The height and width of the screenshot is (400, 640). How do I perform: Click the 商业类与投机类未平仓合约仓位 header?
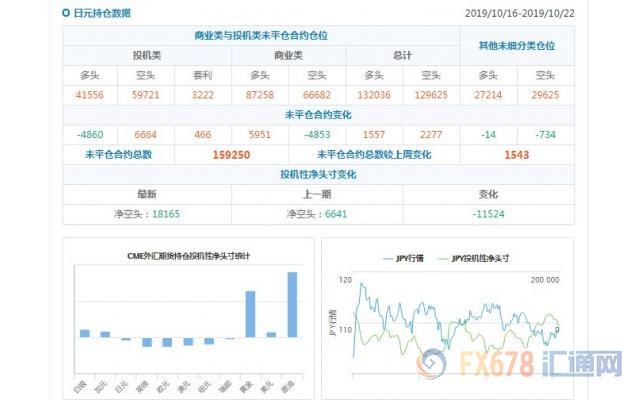pos(261,36)
